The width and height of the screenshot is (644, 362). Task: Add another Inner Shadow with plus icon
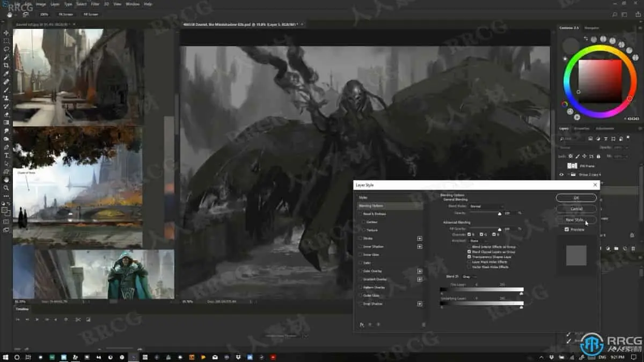click(420, 247)
